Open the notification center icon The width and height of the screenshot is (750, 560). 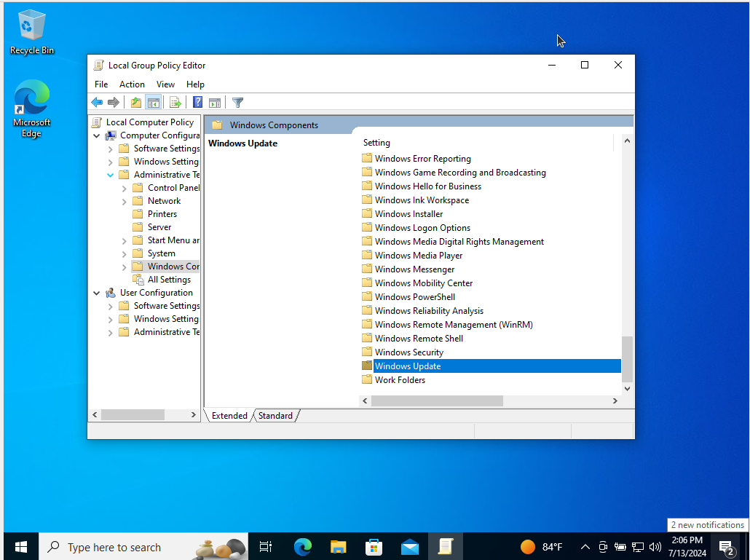tap(727, 547)
